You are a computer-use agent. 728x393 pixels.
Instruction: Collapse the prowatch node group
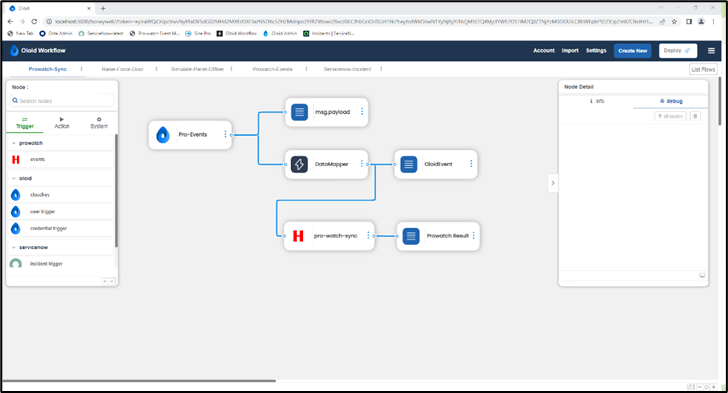point(13,143)
